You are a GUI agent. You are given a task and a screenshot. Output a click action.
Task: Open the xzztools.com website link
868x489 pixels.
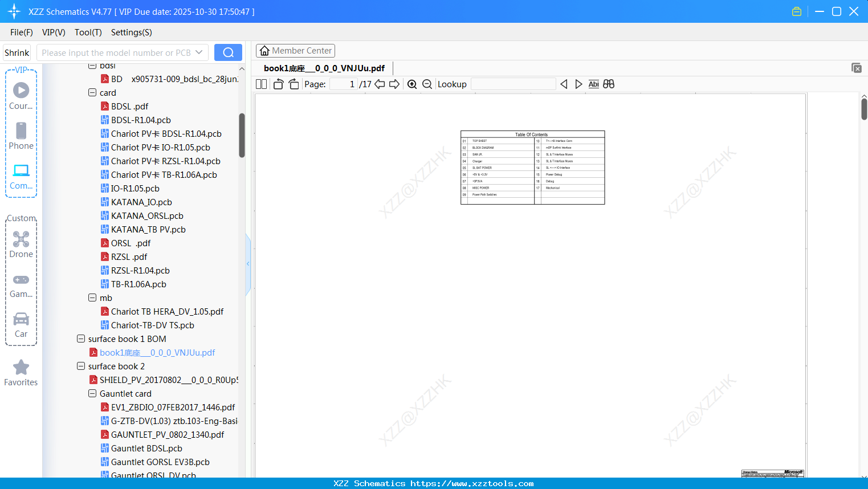click(472, 483)
